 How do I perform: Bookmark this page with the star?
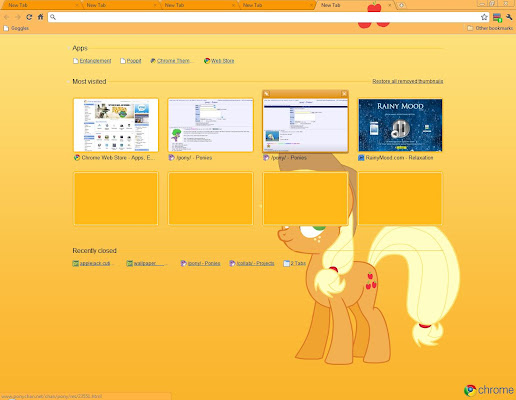pos(484,17)
